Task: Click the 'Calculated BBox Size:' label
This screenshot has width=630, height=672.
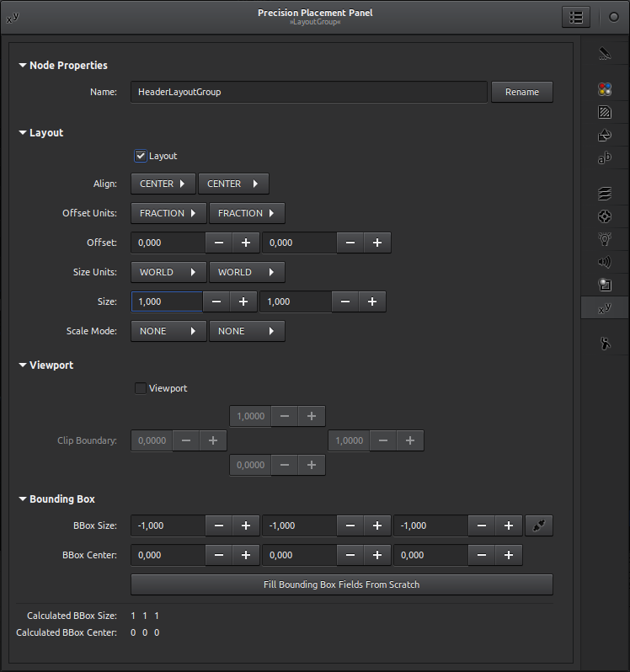Action: click(x=72, y=616)
